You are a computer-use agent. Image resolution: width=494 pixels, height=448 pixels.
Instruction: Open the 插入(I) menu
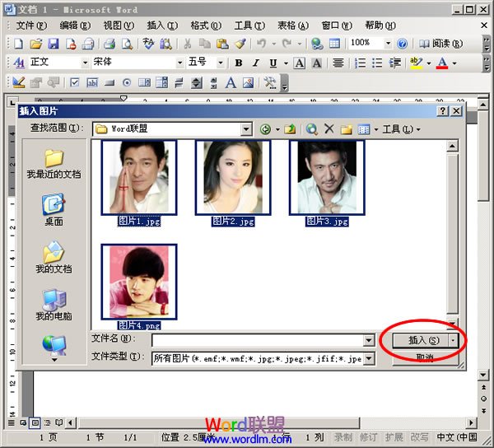click(x=162, y=26)
